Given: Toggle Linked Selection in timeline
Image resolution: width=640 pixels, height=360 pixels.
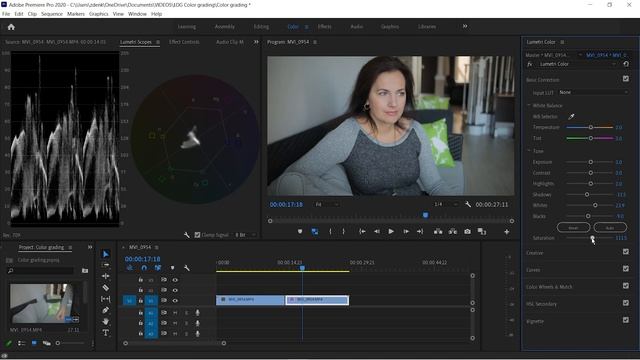Looking at the screenshot, I should (x=158, y=268).
